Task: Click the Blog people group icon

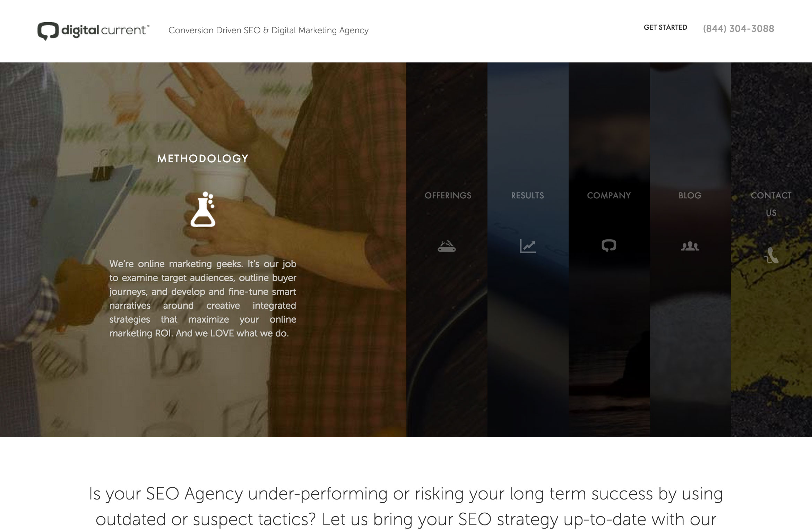Action: (x=690, y=246)
